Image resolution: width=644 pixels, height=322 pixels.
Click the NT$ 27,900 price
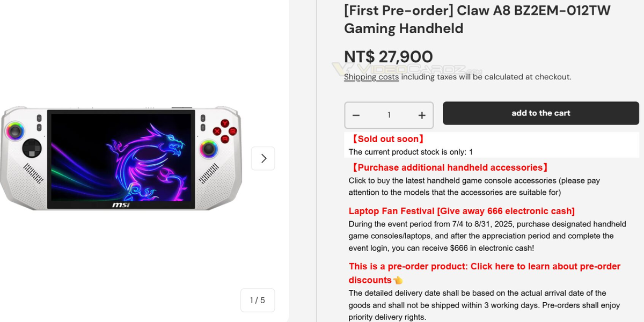389,57
